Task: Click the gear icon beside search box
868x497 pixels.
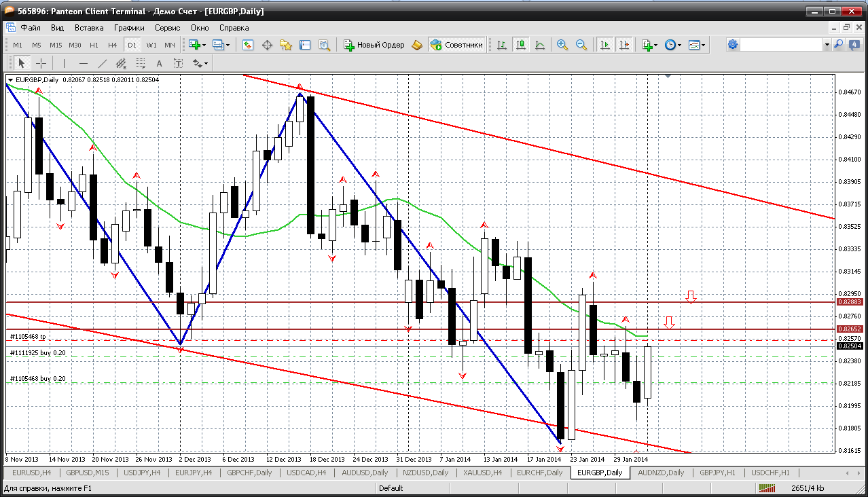Action: pos(732,44)
